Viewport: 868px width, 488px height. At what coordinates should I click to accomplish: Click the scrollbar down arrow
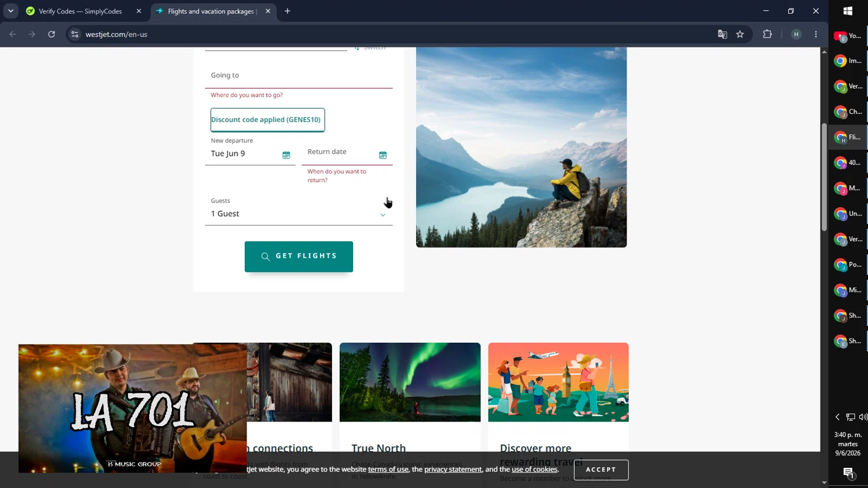824,483
